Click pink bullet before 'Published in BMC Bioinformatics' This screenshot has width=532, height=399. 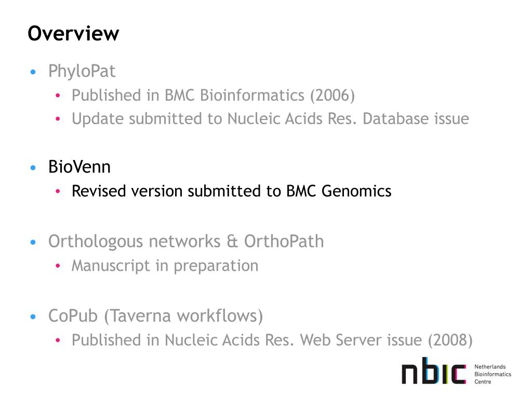tap(58, 96)
